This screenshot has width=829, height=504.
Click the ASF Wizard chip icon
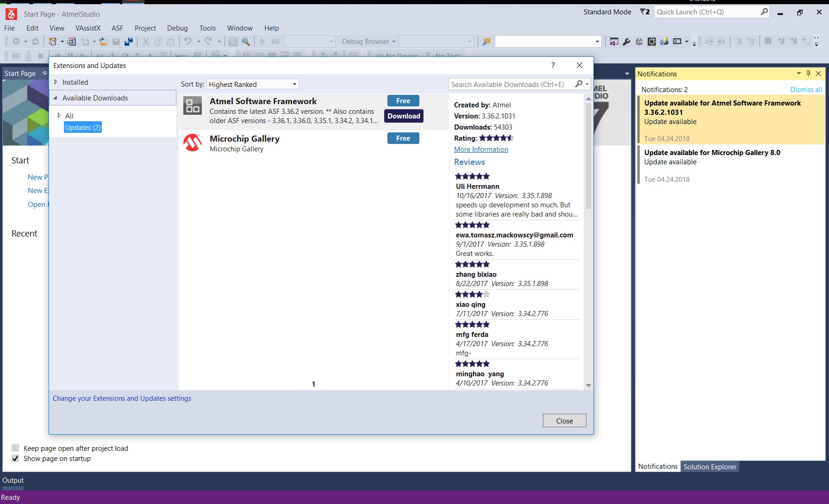(652, 42)
